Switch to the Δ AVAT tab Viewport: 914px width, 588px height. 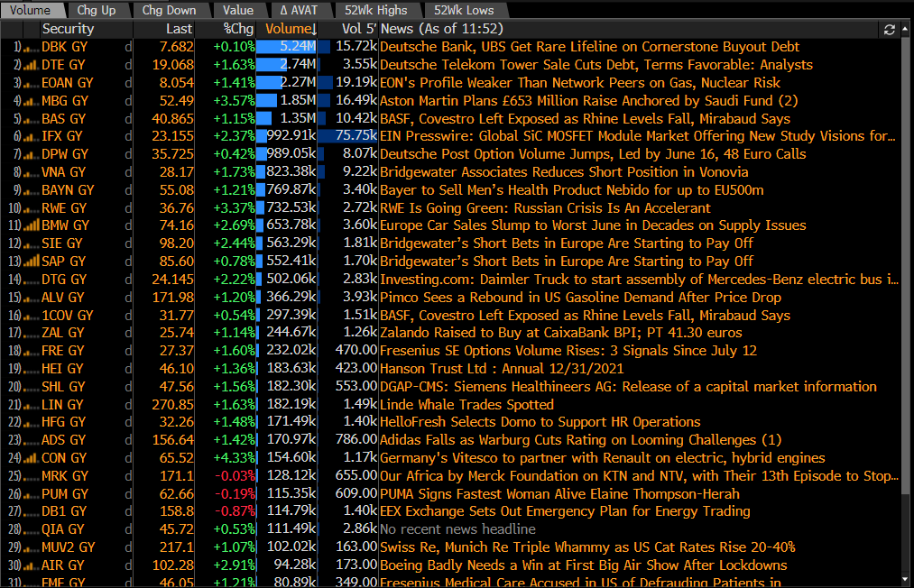(x=299, y=11)
